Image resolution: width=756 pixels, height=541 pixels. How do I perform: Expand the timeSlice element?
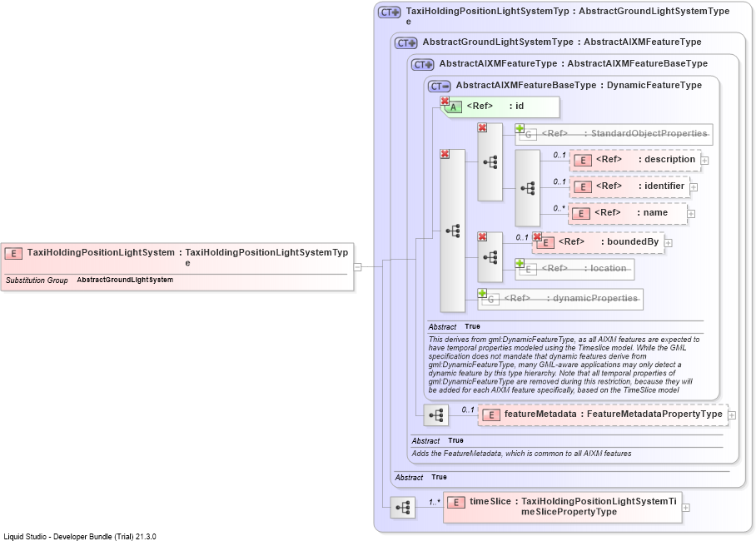(x=685, y=508)
